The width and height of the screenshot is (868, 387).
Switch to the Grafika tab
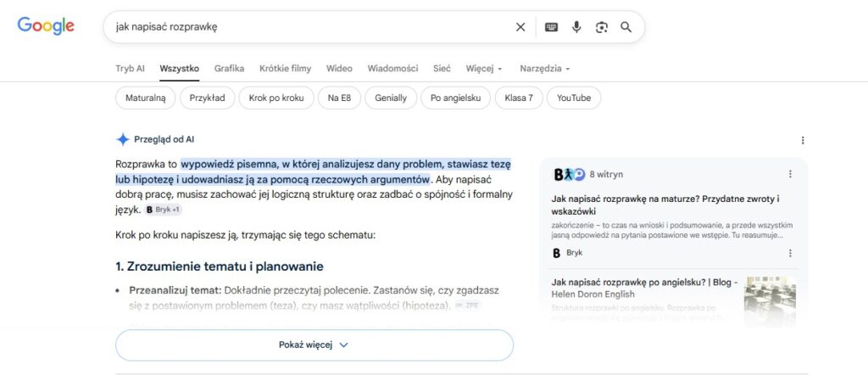[x=229, y=69]
